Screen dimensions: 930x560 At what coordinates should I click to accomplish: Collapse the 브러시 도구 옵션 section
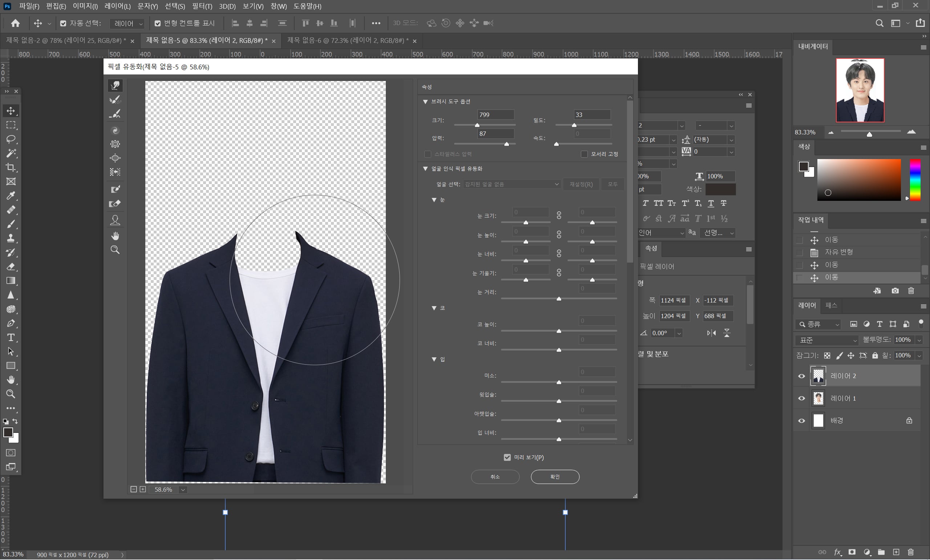pos(425,102)
